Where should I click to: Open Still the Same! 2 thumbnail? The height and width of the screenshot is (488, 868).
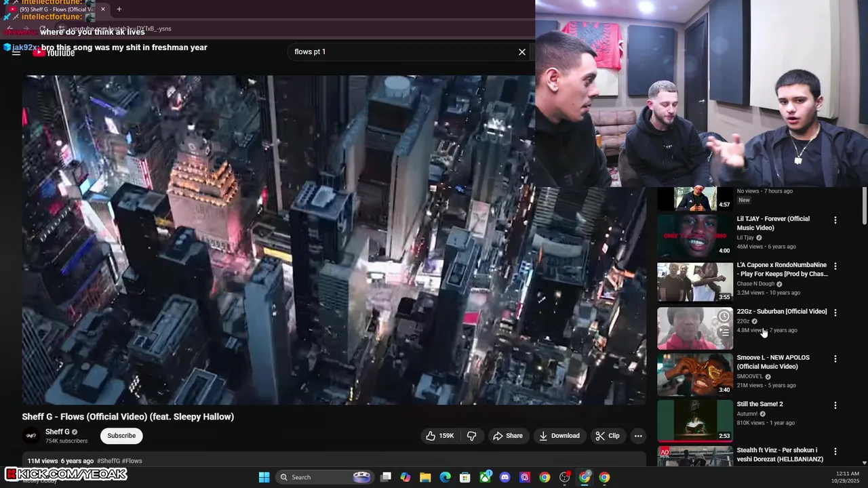tap(695, 421)
